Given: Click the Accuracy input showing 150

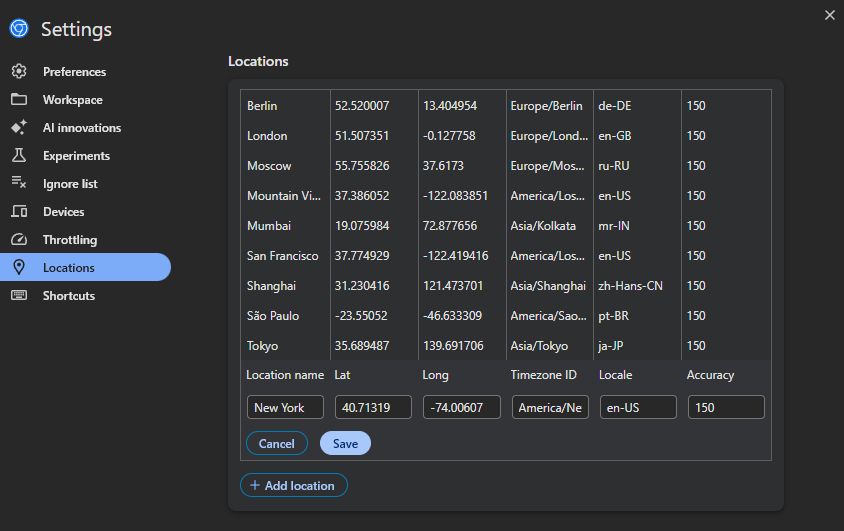Looking at the screenshot, I should (726, 407).
